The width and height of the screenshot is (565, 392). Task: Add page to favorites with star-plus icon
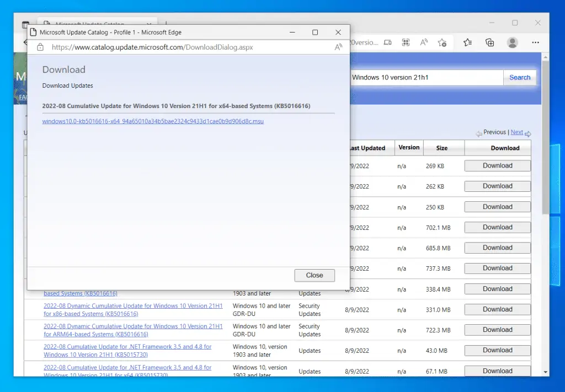click(x=442, y=42)
